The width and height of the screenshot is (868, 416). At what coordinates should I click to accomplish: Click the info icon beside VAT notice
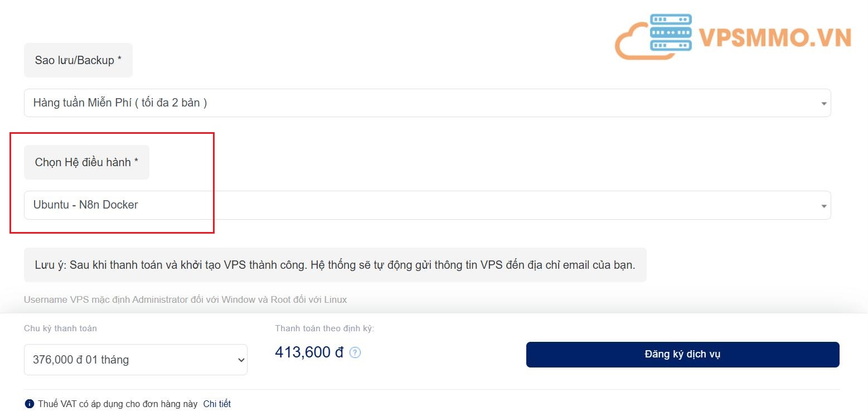click(29, 404)
